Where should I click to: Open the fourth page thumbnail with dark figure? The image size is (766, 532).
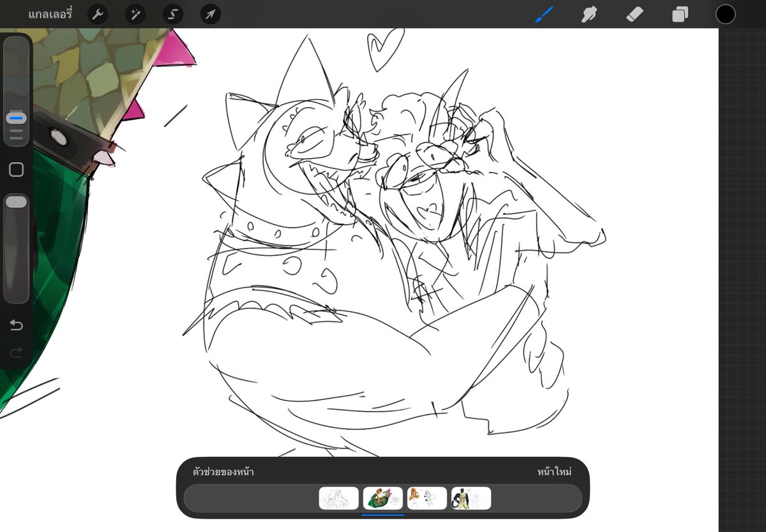(471, 498)
